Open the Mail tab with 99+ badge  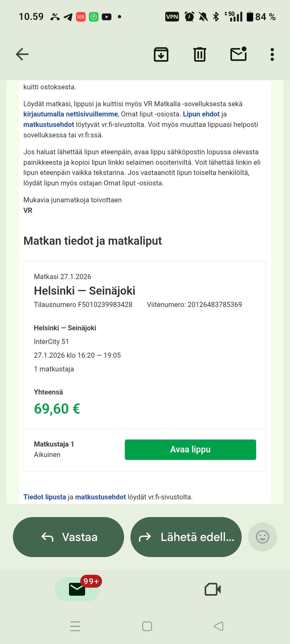[x=77, y=589]
